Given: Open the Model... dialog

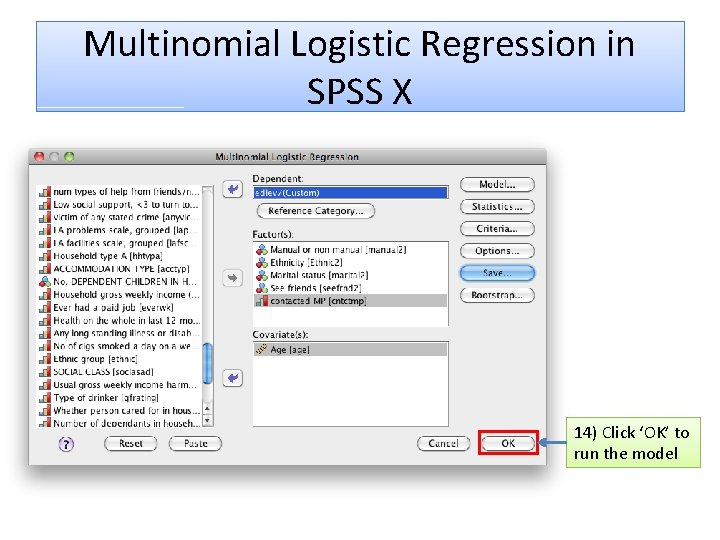Looking at the screenshot, I should coord(497,185).
